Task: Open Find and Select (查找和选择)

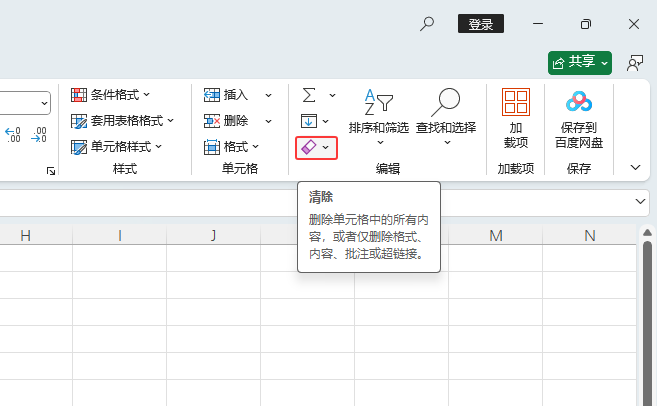Action: pyautogui.click(x=447, y=114)
